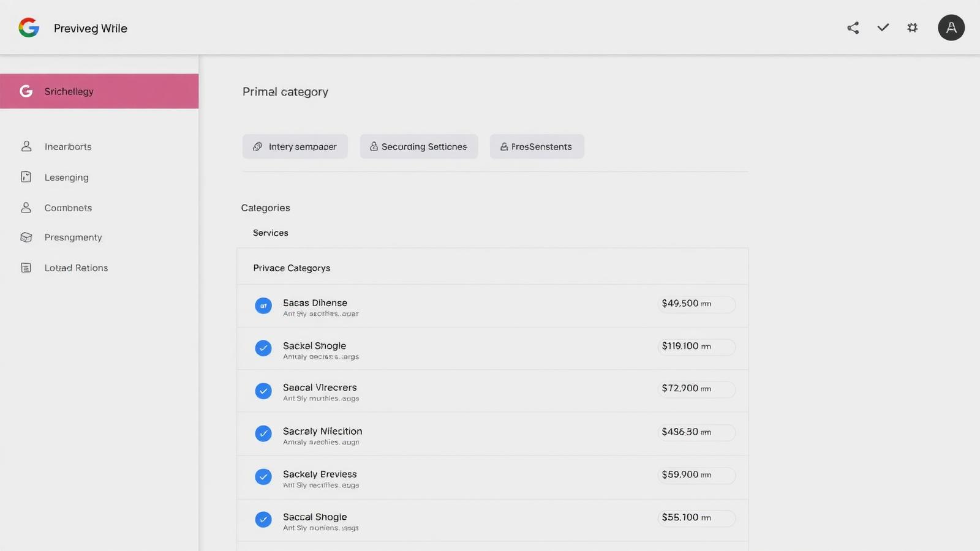Screen dimensions: 980x551
Task: Click the $72,900 price field
Action: coord(696,389)
